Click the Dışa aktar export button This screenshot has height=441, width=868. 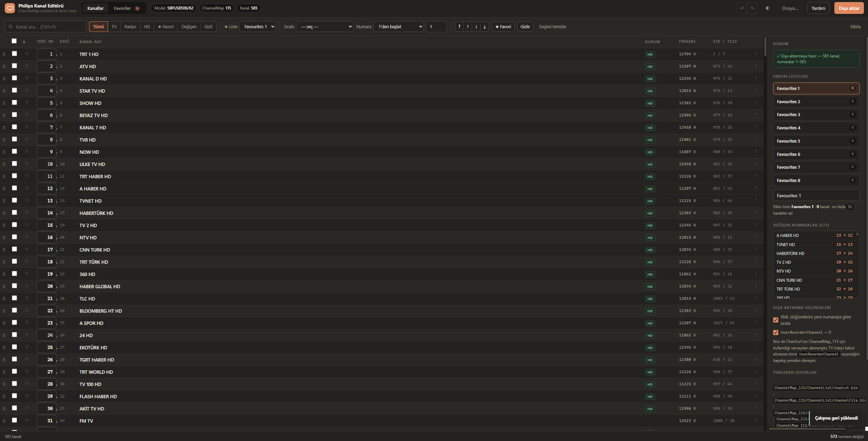[x=849, y=8]
